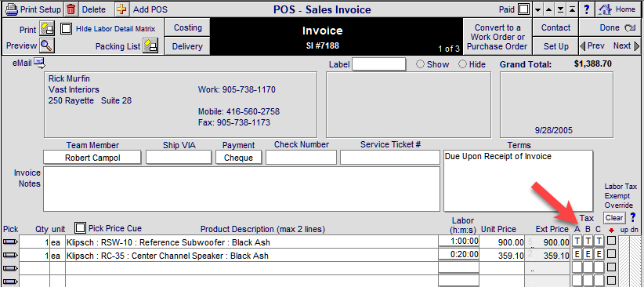The width and height of the screenshot is (644, 287).
Task: Open the Ship VIA dropdown field
Action: click(x=179, y=158)
